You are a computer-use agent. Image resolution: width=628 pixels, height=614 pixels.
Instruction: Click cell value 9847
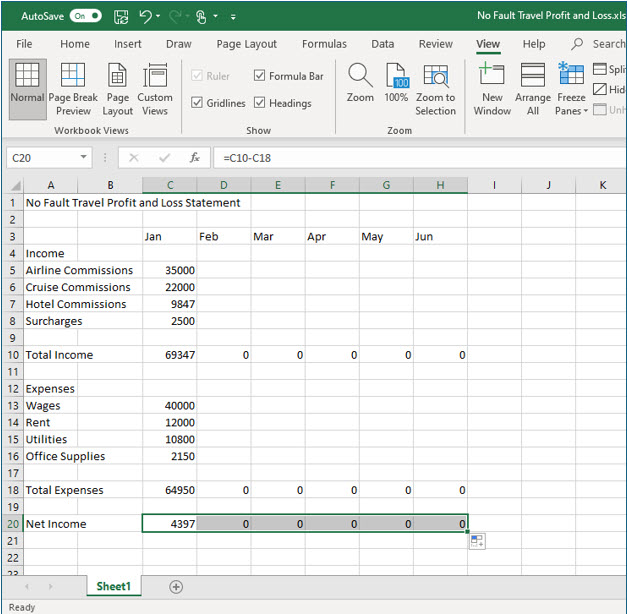click(170, 304)
